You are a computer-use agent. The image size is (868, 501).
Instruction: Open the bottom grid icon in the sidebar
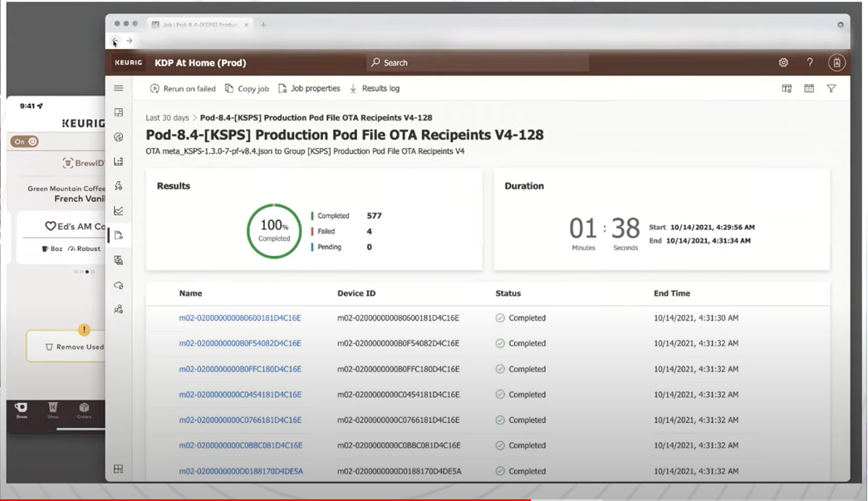pyautogui.click(x=119, y=469)
